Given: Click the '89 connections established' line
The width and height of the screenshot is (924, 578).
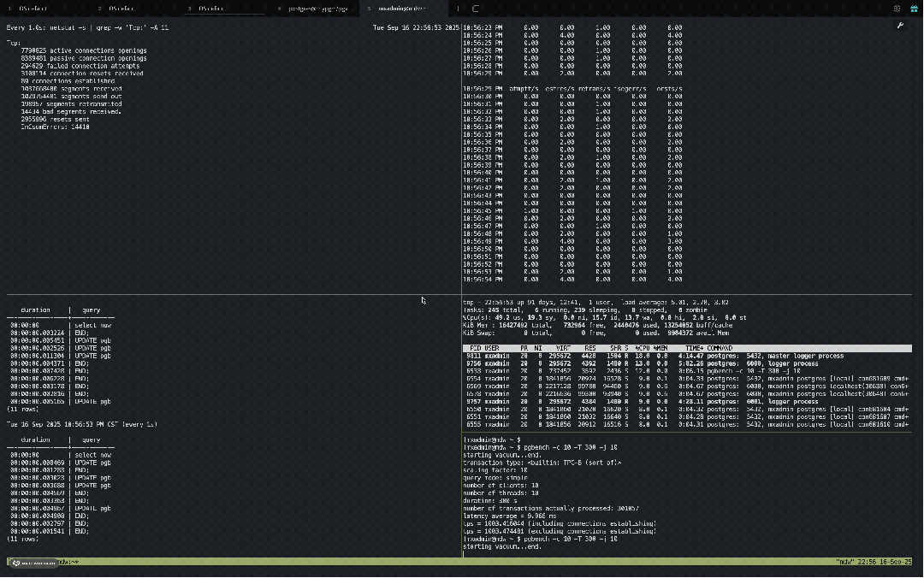Looking at the screenshot, I should point(68,81).
